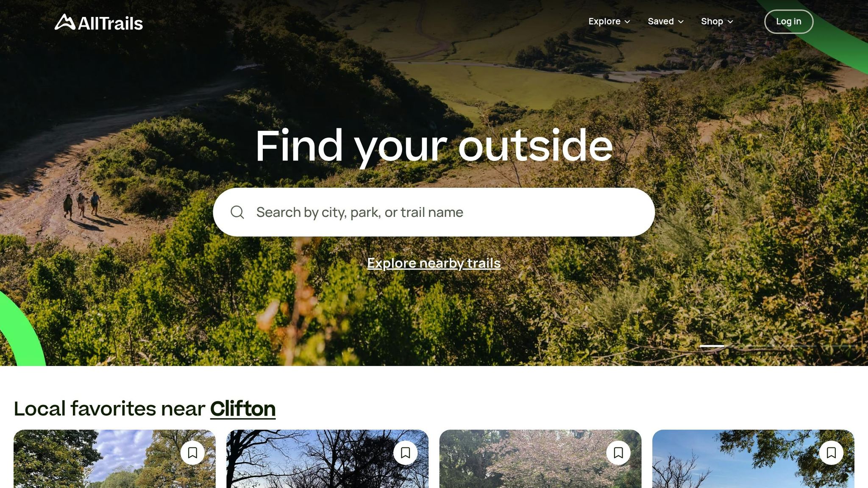Image resolution: width=868 pixels, height=488 pixels.
Task: Save the fourth trail card with bookmark
Action: click(x=831, y=453)
